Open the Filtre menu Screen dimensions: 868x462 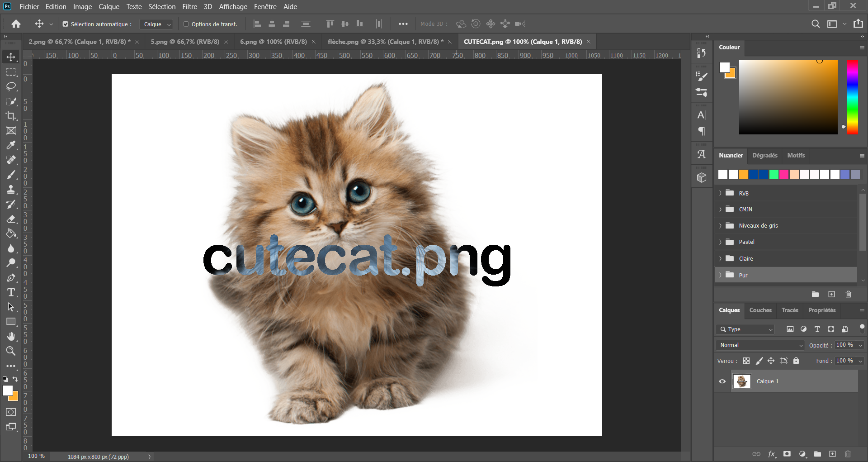point(190,7)
